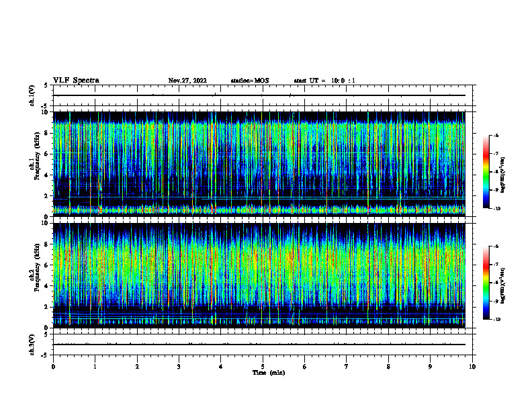Click the "ch.3(V)" axis label
Image resolution: width=532 pixels, height=411 pixels.
tap(32, 345)
